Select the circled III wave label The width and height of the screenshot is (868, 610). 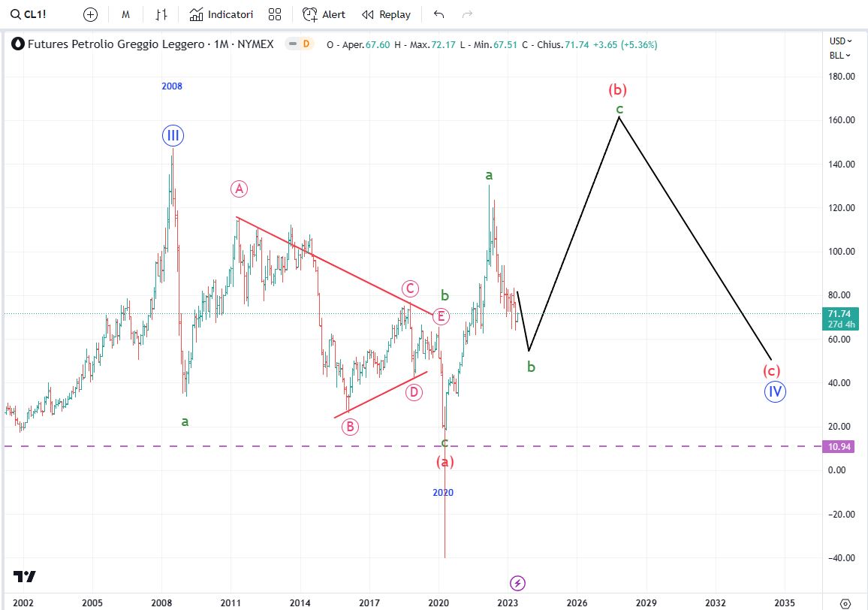pos(173,136)
